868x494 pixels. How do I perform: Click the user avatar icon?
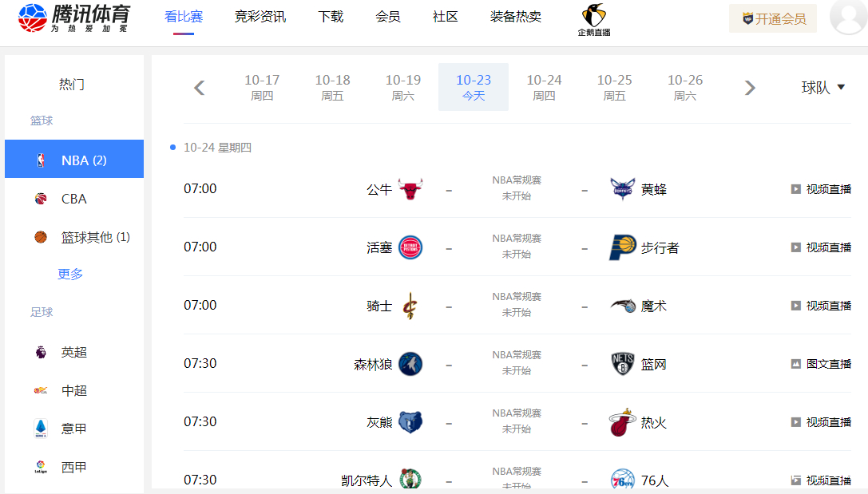click(x=848, y=17)
